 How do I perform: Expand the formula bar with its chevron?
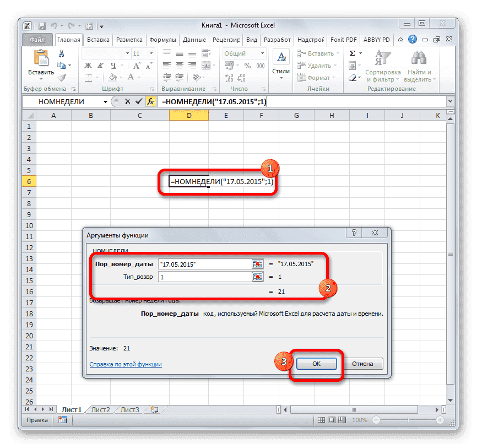(451, 101)
